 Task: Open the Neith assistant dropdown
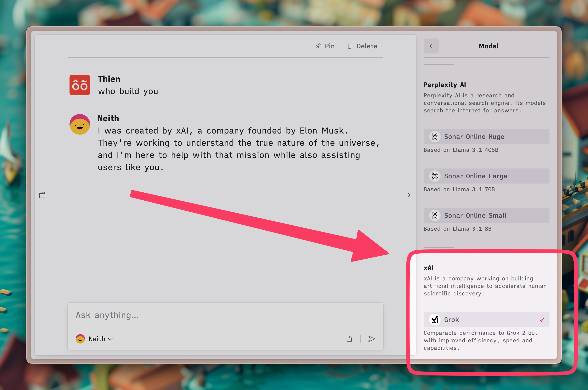coord(94,339)
